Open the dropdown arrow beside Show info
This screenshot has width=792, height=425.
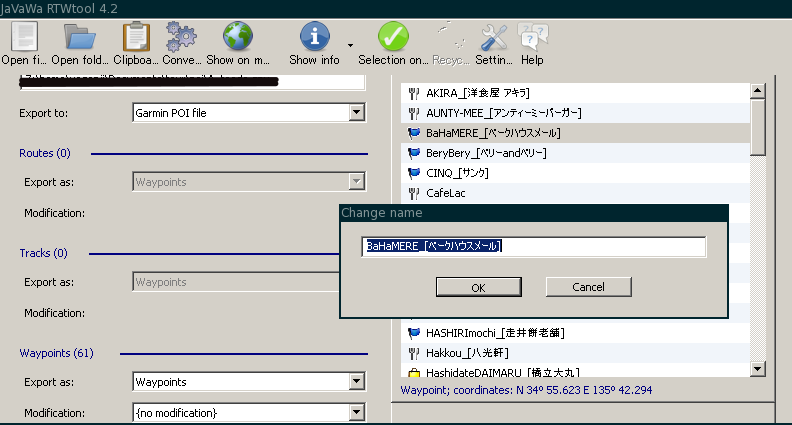[x=350, y=45]
